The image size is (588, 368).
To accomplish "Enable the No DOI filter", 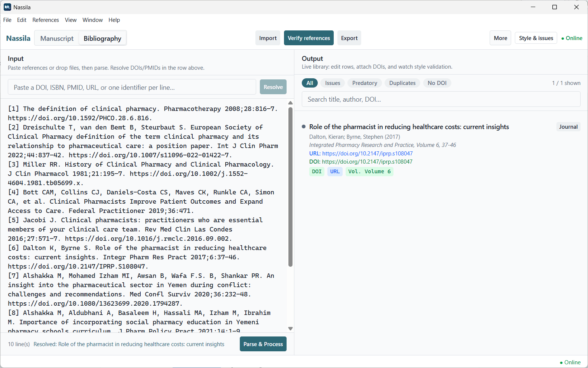I will tap(437, 83).
